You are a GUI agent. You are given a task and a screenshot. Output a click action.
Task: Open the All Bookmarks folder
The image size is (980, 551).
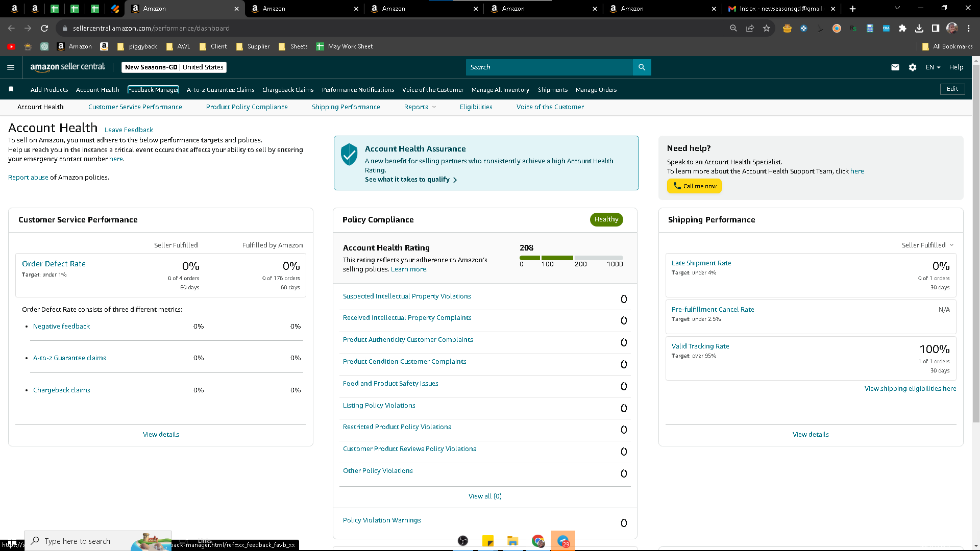pyautogui.click(x=947, y=46)
